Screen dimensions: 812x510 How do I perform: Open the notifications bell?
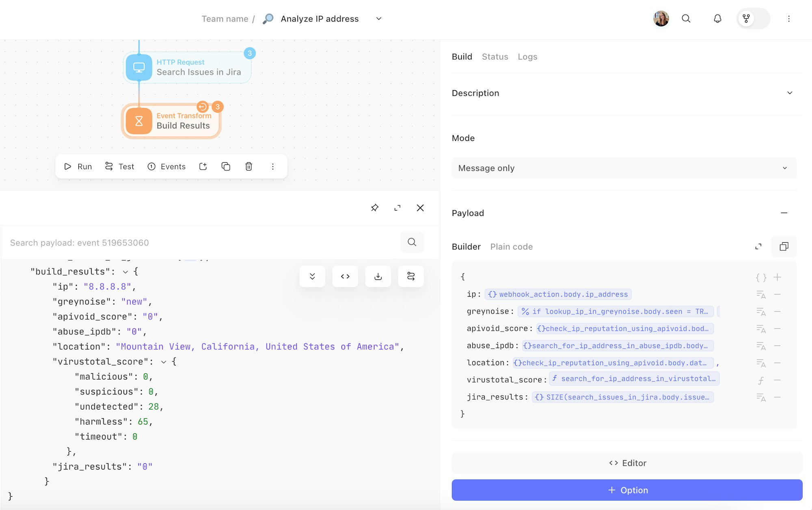pyautogui.click(x=717, y=19)
